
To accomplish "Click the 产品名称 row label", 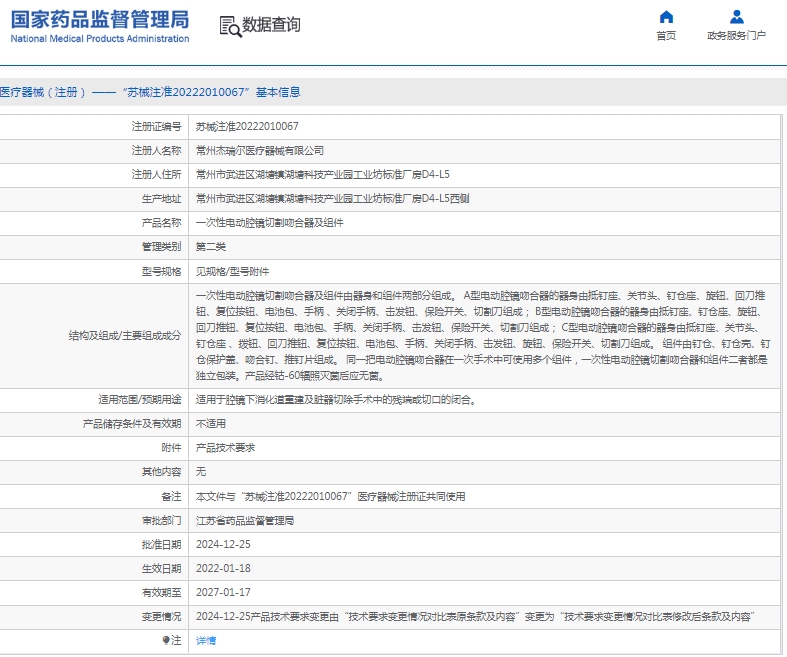I will (161, 223).
